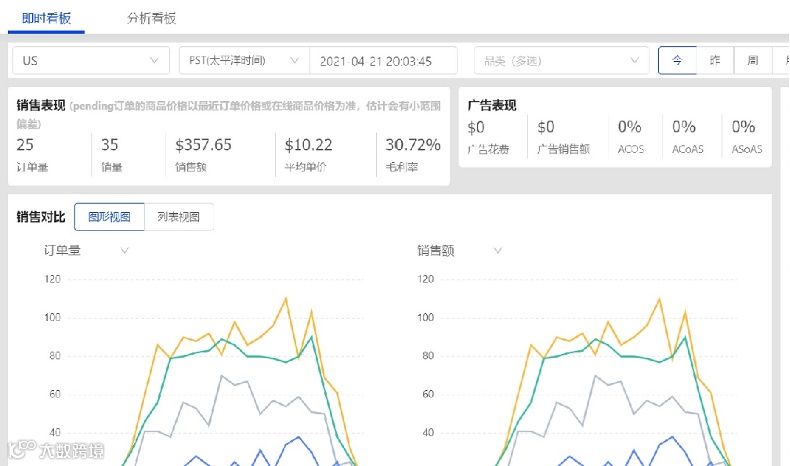Open the PST(太平洋时间) timezone dropdown
The image size is (790, 466).
point(244,60)
